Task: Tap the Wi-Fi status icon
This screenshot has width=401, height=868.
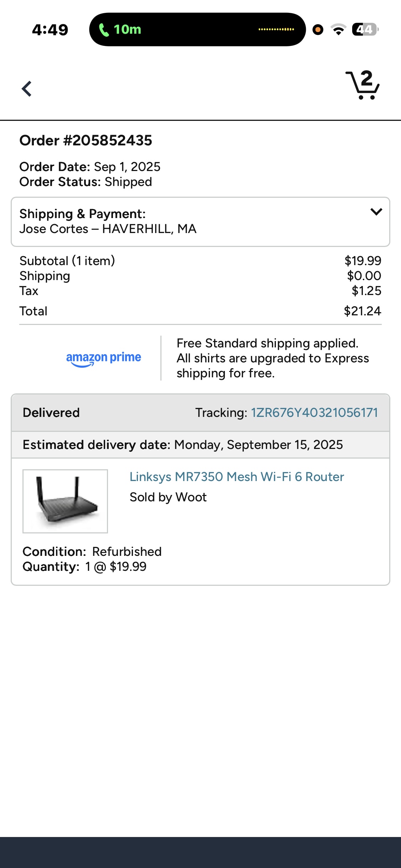Action: [x=338, y=30]
